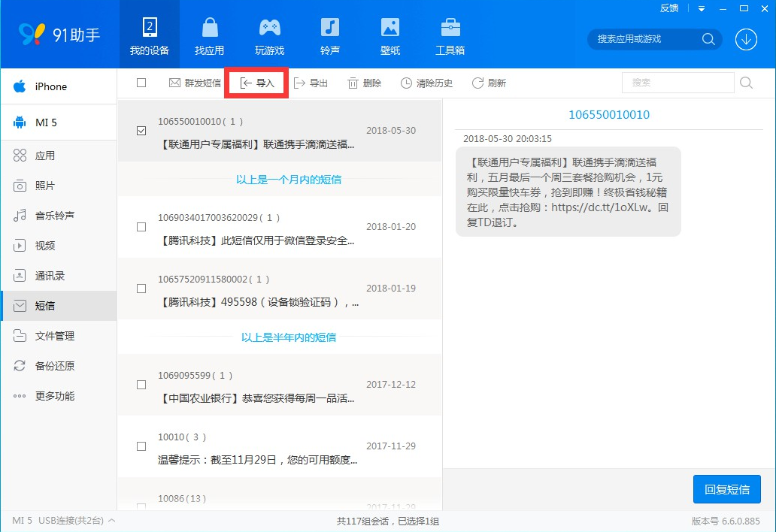Open the 铃声 ringtones section
The image size is (776, 532).
329,35
